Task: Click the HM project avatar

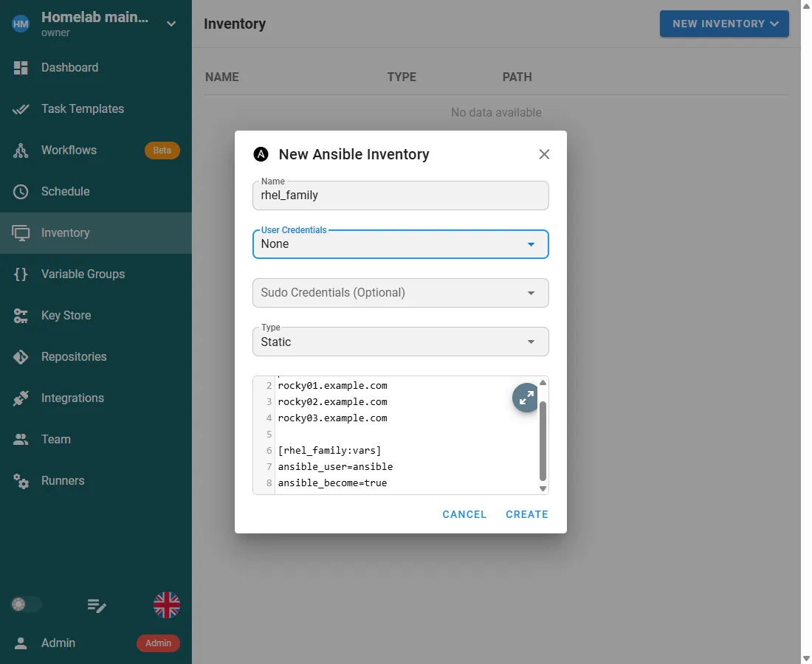Action: 21,24
